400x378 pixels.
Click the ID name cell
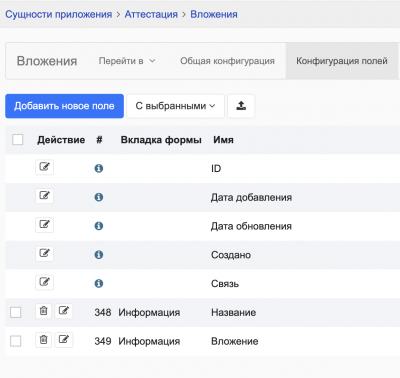coord(216,168)
